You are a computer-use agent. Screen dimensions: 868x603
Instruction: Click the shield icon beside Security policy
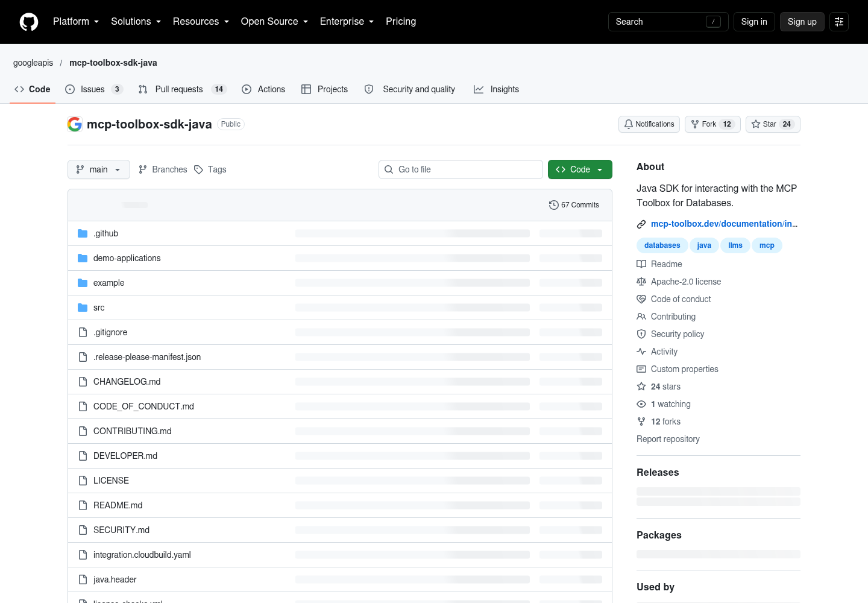click(641, 334)
